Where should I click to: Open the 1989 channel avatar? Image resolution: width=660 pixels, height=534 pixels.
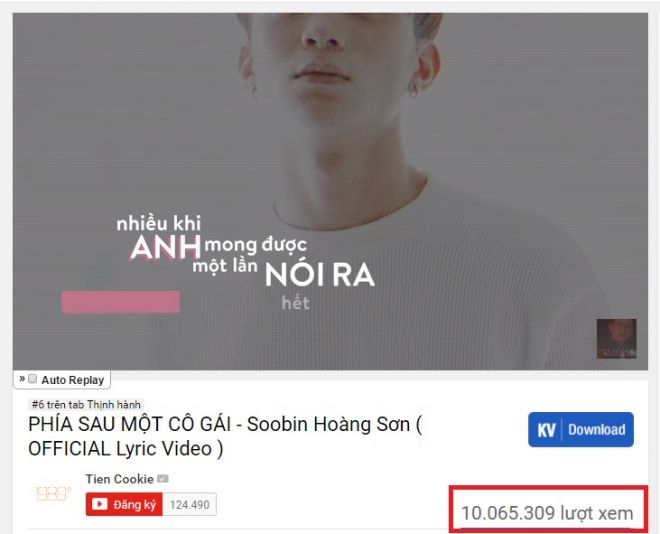click(53, 494)
